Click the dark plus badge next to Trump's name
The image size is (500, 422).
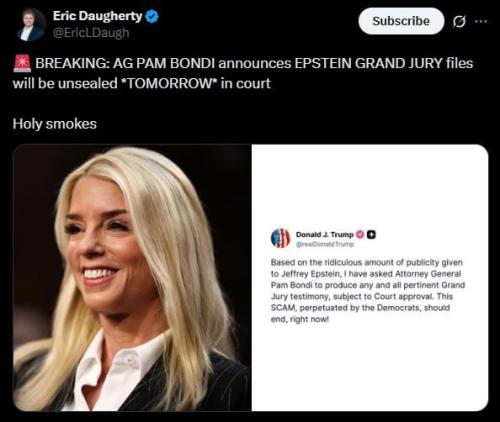click(371, 235)
